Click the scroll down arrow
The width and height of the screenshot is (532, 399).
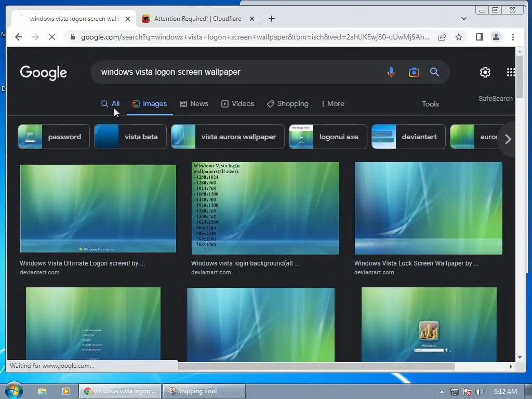pos(520,357)
